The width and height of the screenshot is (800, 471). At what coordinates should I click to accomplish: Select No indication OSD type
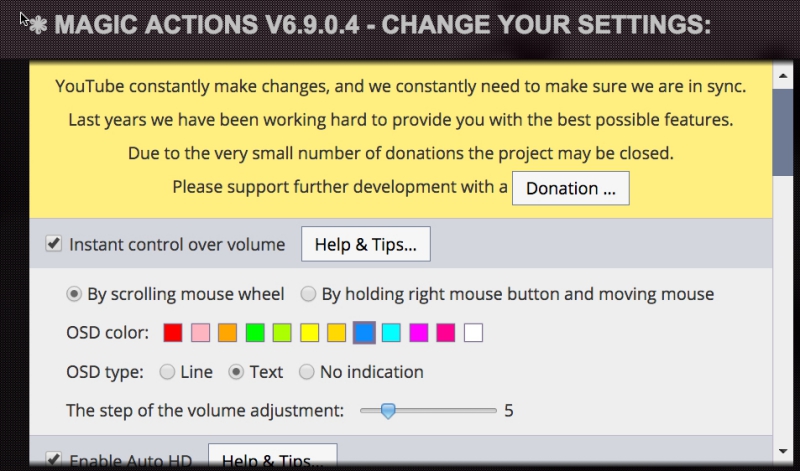click(x=307, y=372)
